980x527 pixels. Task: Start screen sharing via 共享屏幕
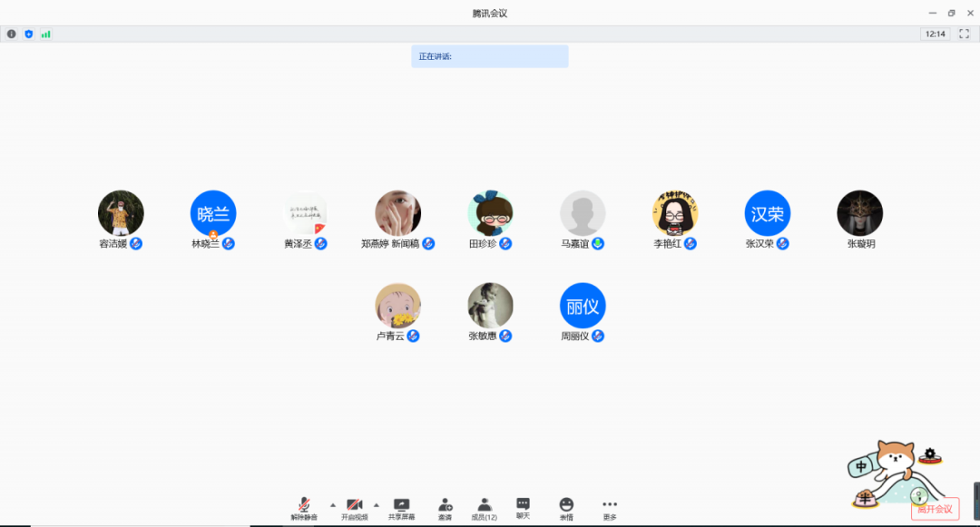click(x=401, y=507)
